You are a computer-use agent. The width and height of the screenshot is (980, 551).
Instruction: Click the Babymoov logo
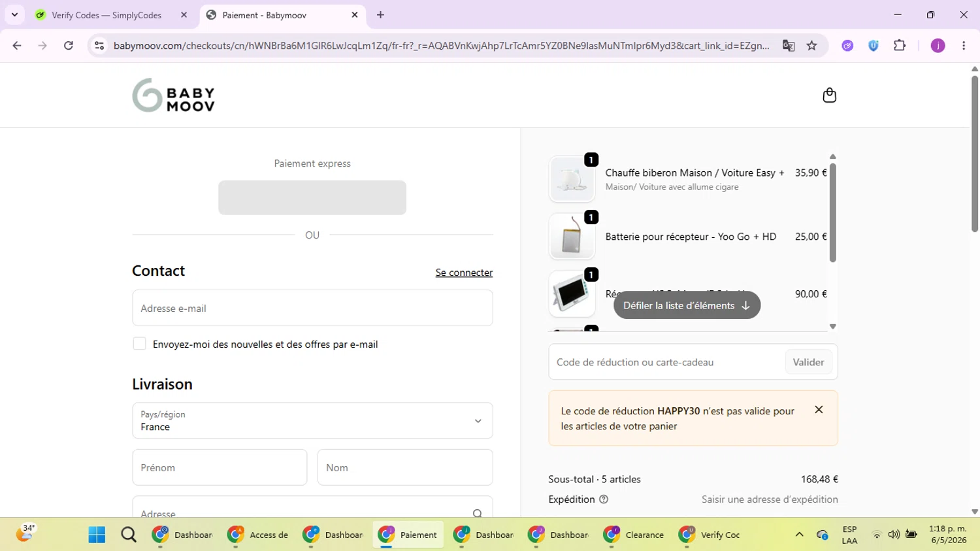[173, 95]
